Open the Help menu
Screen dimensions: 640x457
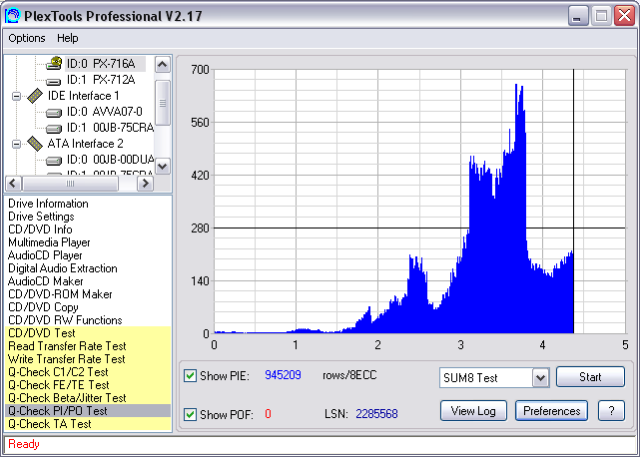tap(67, 38)
